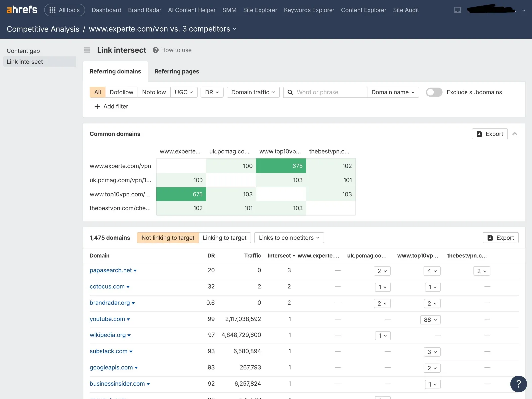Open youtube.com domain link
The width and height of the screenshot is (532, 399).
pyautogui.click(x=107, y=319)
